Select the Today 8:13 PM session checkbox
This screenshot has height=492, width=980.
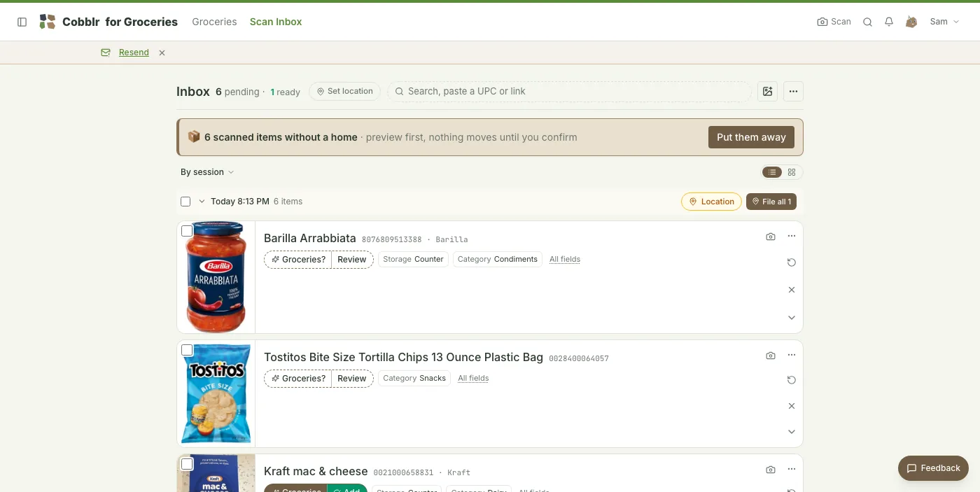[185, 202]
